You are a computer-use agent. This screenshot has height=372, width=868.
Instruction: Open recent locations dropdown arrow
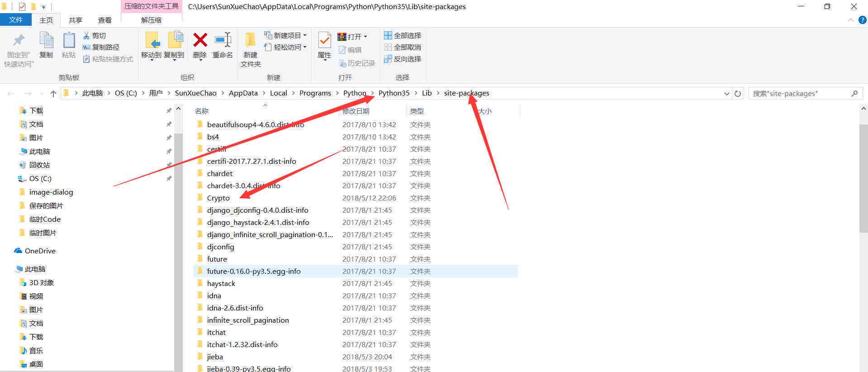pyautogui.click(x=41, y=94)
